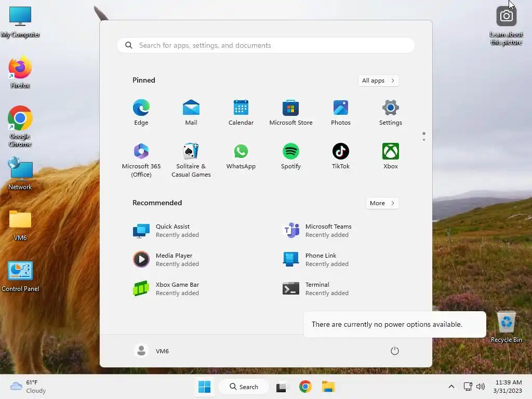The width and height of the screenshot is (532, 399).
Task: Open network status tray icon
Action: click(x=468, y=387)
